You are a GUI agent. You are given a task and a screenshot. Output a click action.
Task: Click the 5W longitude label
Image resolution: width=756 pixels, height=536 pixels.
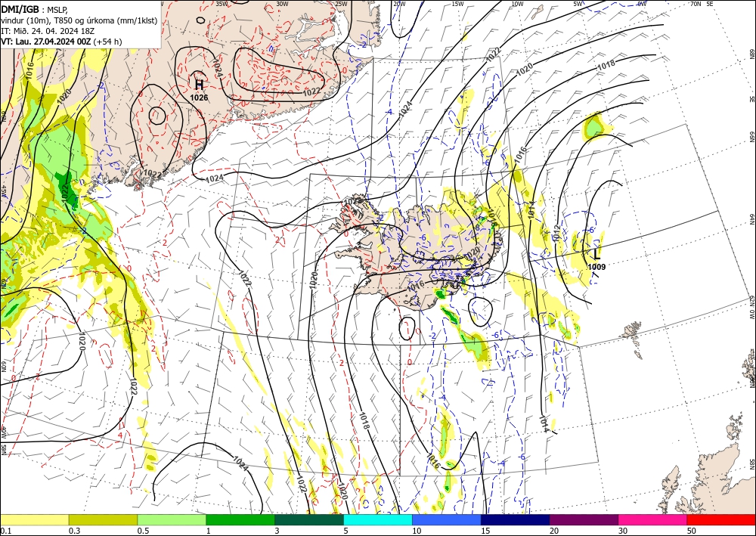(x=578, y=4)
